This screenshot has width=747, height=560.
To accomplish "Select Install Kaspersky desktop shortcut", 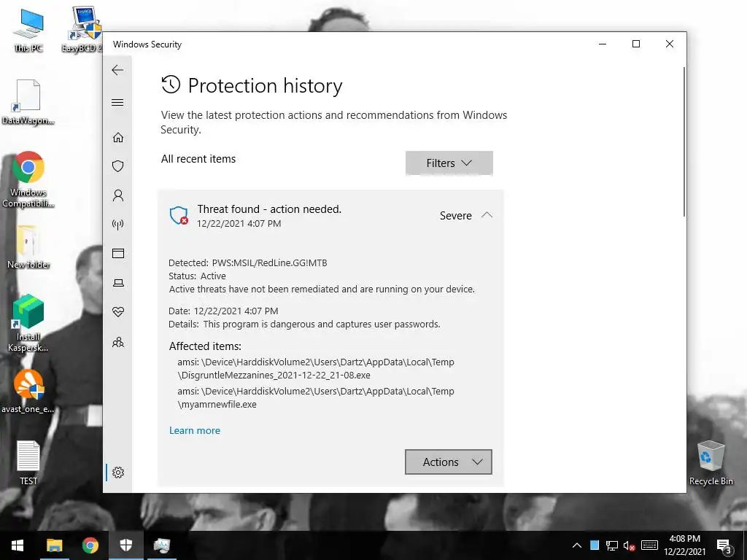I will pos(28,323).
